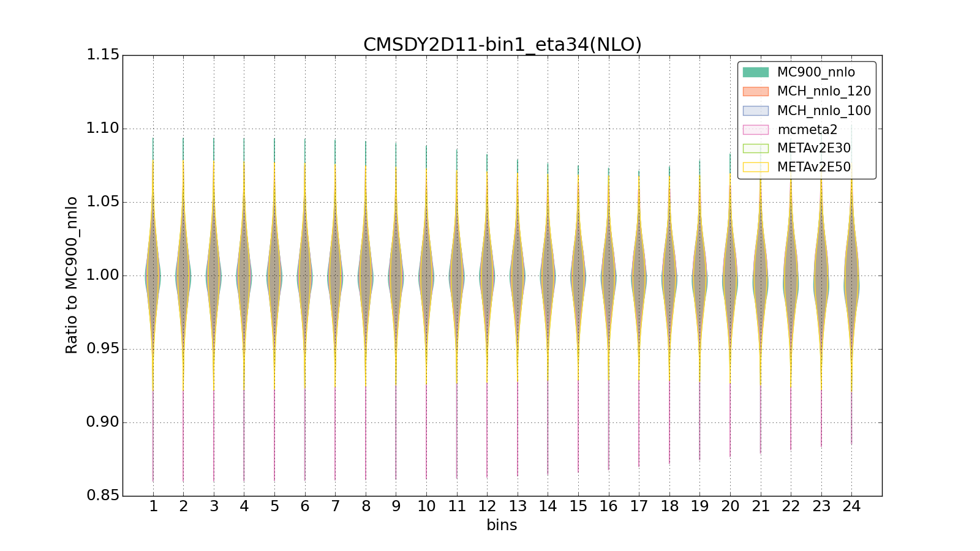Select the y-axis tick label 1.15
980x551 pixels.
click(x=102, y=55)
